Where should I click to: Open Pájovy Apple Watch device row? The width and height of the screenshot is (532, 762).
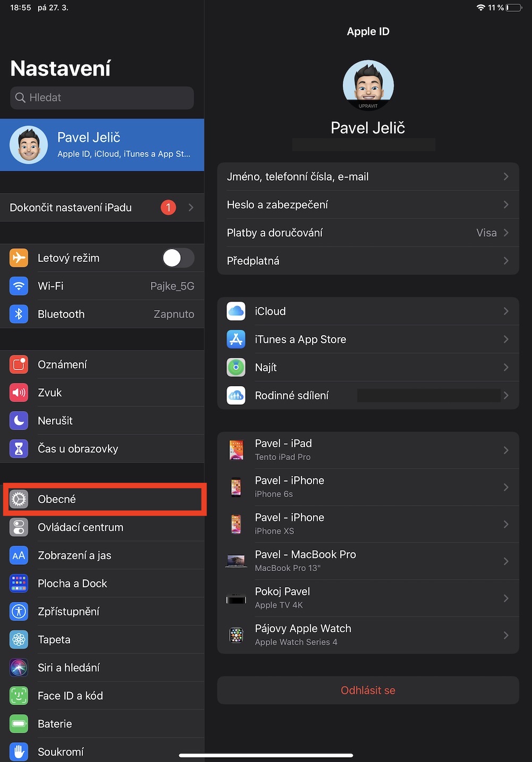[368, 635]
